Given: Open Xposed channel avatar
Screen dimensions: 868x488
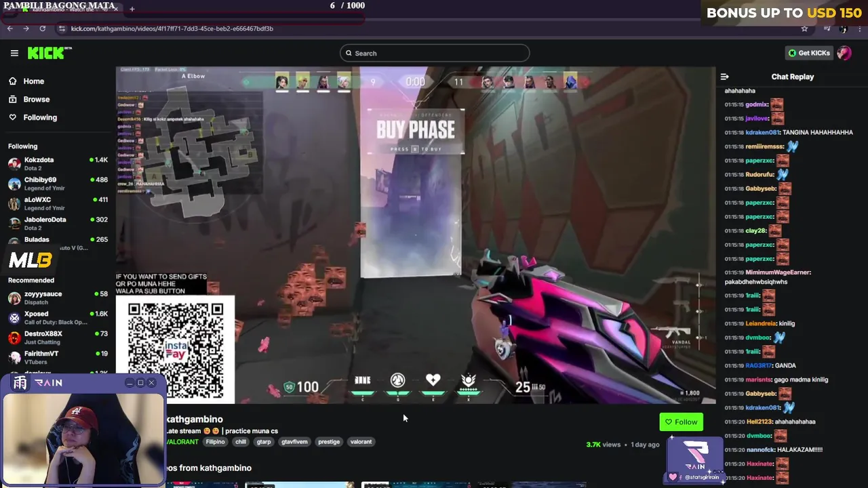Looking at the screenshot, I should [14, 317].
